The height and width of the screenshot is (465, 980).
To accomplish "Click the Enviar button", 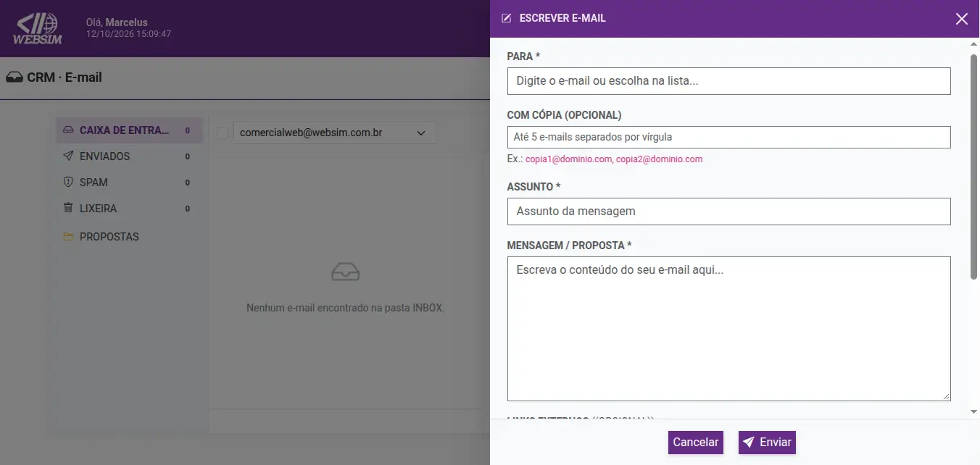I will click(x=767, y=443).
